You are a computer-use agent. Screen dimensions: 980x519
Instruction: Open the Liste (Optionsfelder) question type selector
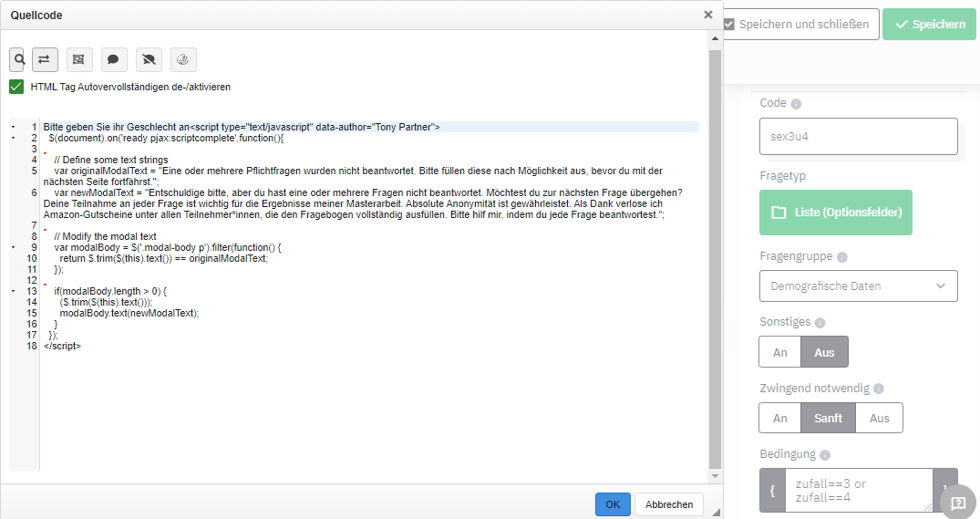pyautogui.click(x=836, y=213)
